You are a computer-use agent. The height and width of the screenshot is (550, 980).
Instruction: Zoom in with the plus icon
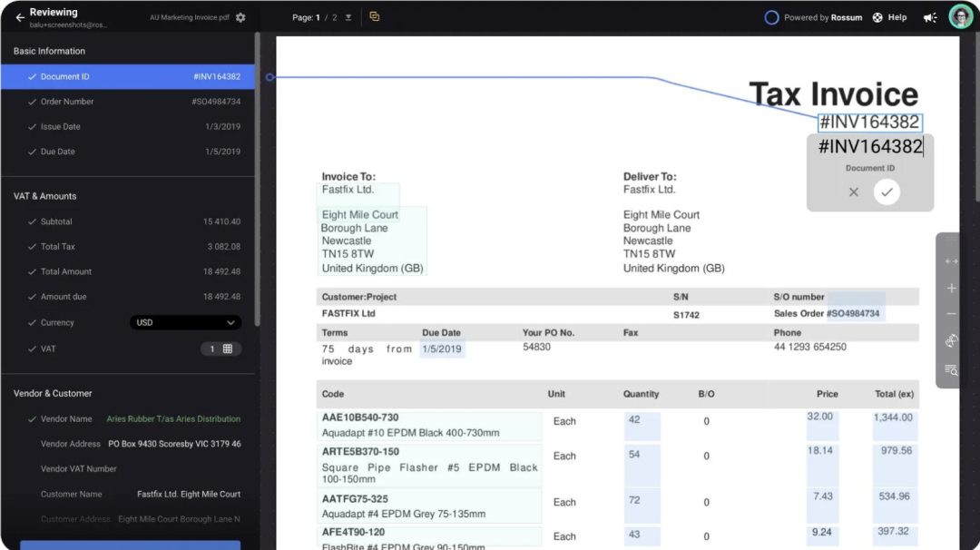click(951, 288)
